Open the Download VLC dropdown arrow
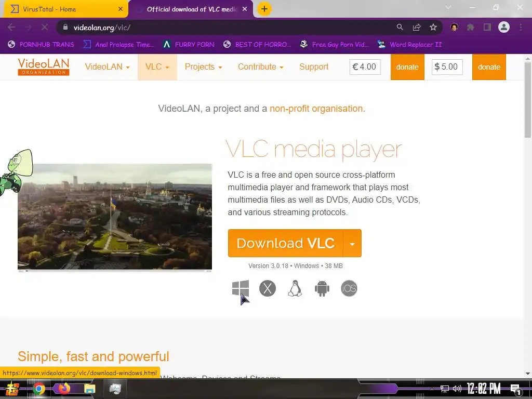Viewport: 532px width, 399px height. click(x=352, y=243)
